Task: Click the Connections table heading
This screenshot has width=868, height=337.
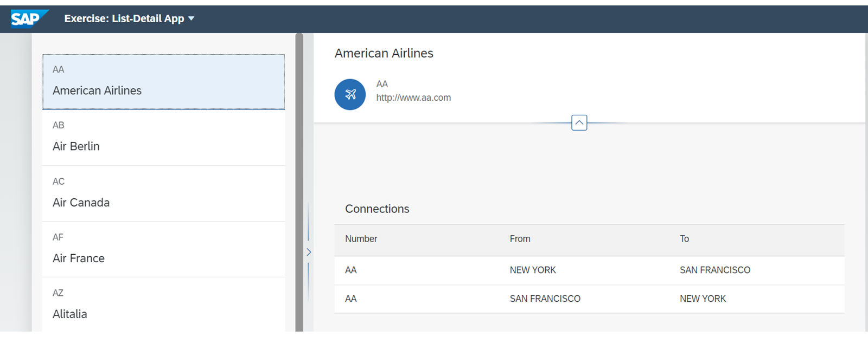Action: click(377, 209)
